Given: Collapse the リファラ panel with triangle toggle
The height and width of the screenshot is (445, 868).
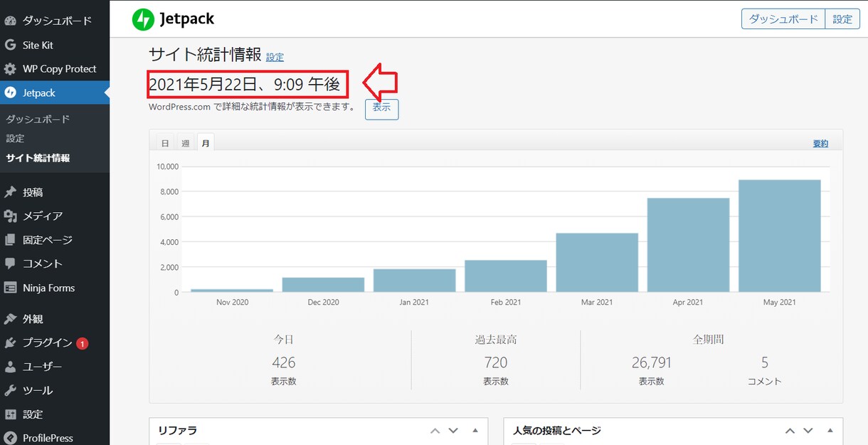Looking at the screenshot, I should [475, 431].
